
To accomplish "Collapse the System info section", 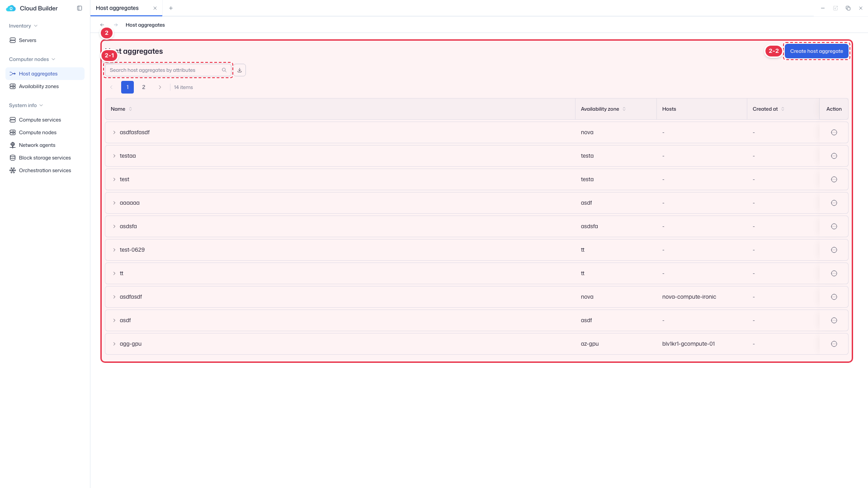I will tap(26, 105).
